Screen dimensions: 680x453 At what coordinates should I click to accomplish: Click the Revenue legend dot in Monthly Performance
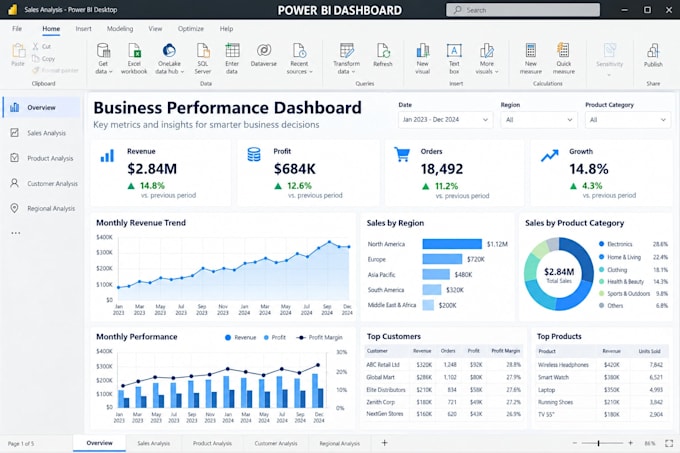pyautogui.click(x=228, y=337)
